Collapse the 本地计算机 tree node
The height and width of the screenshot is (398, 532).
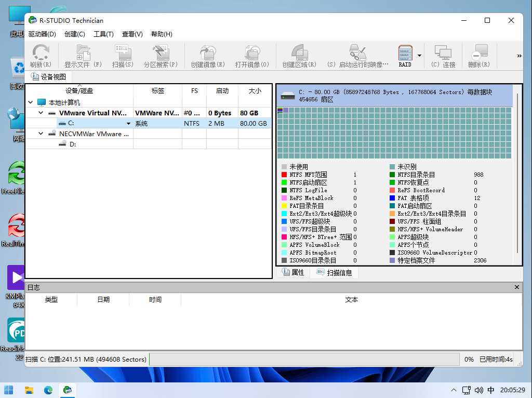(31, 102)
